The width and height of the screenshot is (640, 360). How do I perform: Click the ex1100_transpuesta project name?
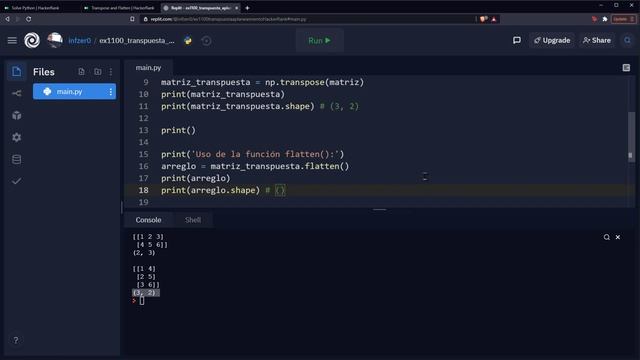137,40
